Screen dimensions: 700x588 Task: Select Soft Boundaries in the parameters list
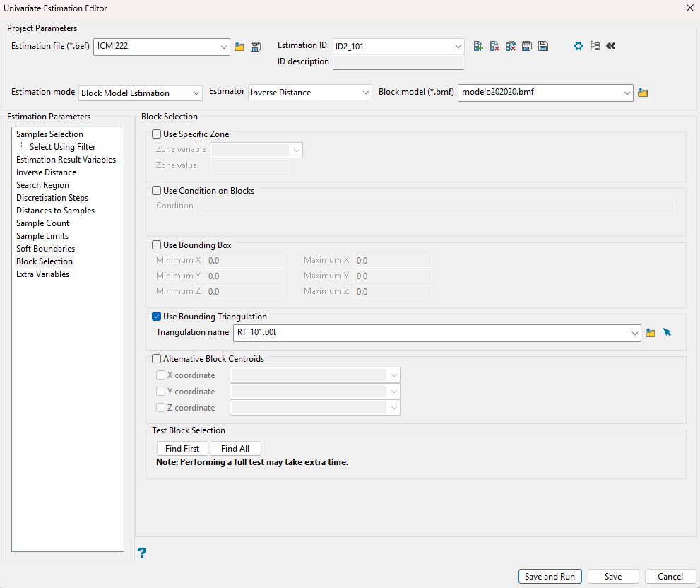[45, 249]
